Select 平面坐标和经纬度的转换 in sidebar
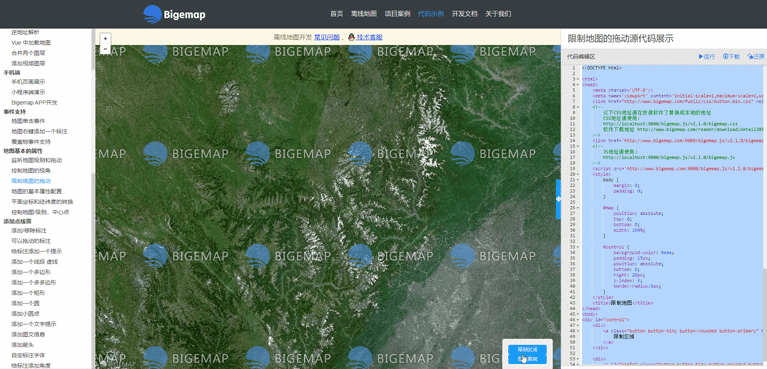 [42, 202]
